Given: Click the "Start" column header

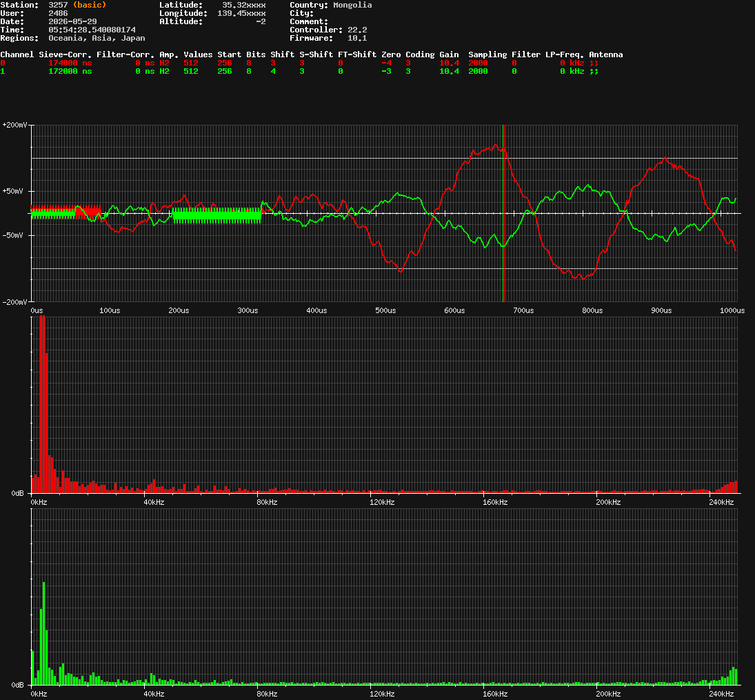Looking at the screenshot, I should [229, 54].
